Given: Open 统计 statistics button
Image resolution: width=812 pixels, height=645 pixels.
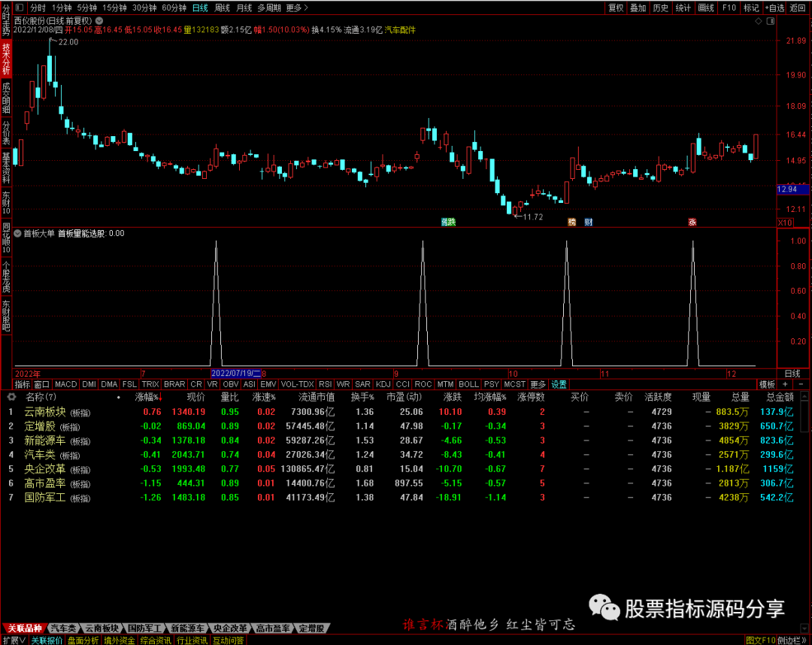Looking at the screenshot, I should coord(683,8).
